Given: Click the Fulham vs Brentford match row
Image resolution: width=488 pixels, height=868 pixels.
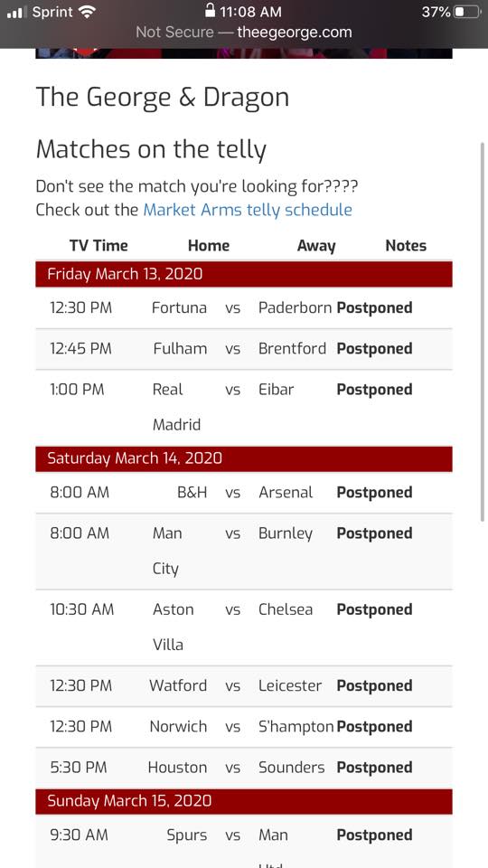Looking at the screenshot, I should click(244, 349).
